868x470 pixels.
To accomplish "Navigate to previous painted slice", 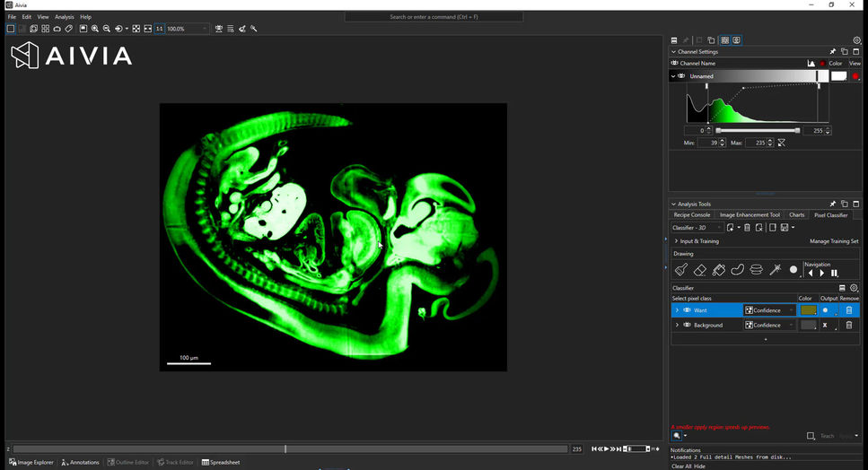I will [811, 274].
